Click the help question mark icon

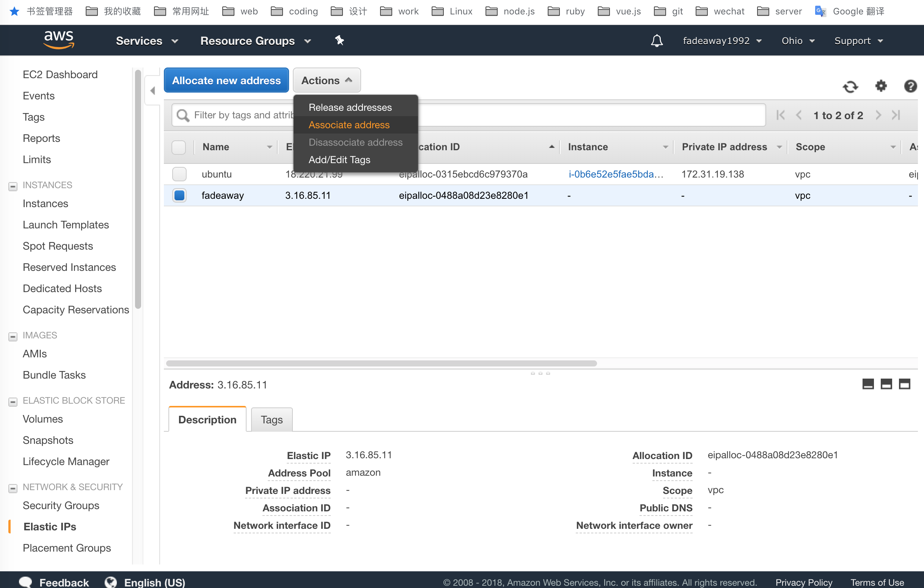(910, 86)
